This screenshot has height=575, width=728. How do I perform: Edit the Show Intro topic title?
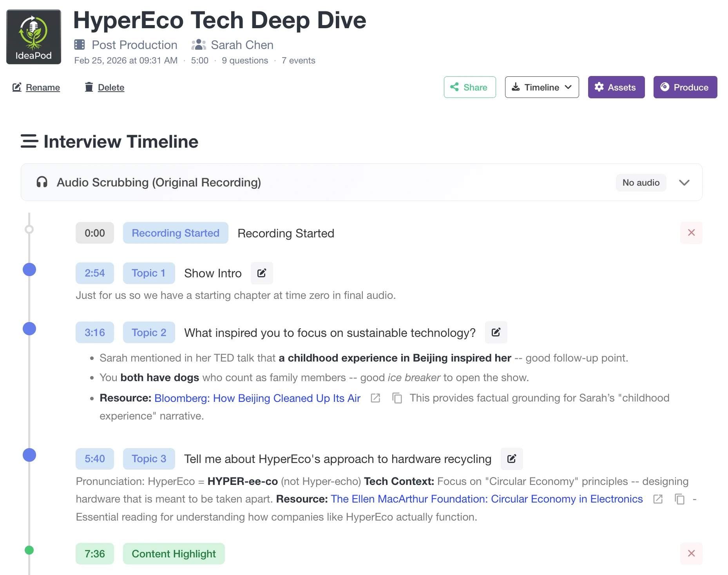tap(262, 273)
